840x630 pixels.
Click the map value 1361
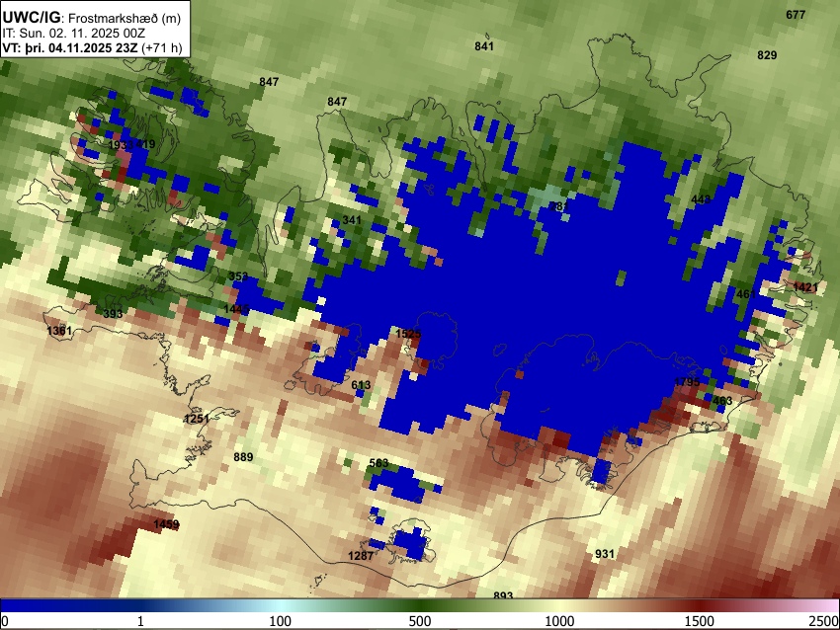coord(59,331)
